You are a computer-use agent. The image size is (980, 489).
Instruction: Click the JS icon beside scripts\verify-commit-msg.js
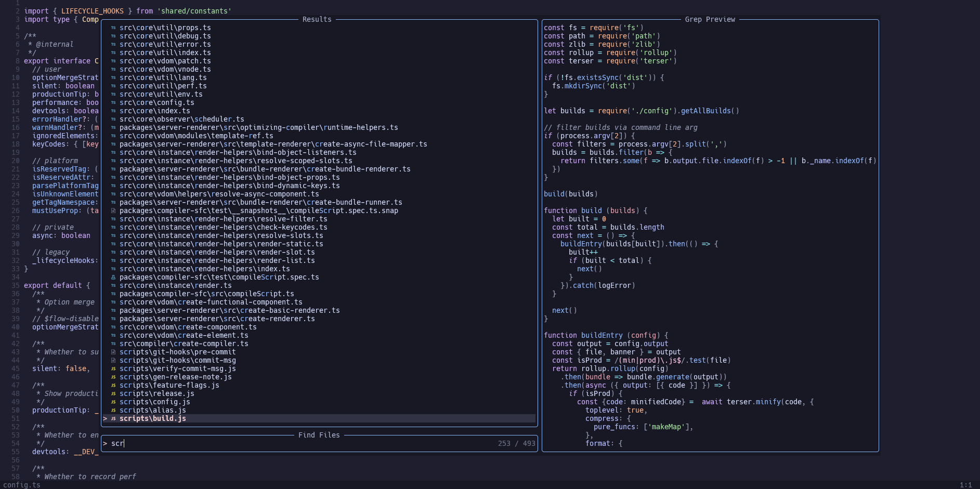click(113, 368)
